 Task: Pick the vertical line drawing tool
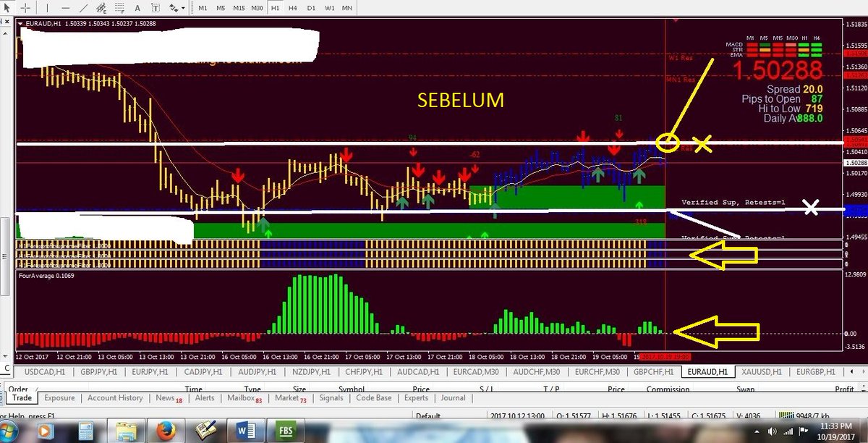[x=47, y=8]
